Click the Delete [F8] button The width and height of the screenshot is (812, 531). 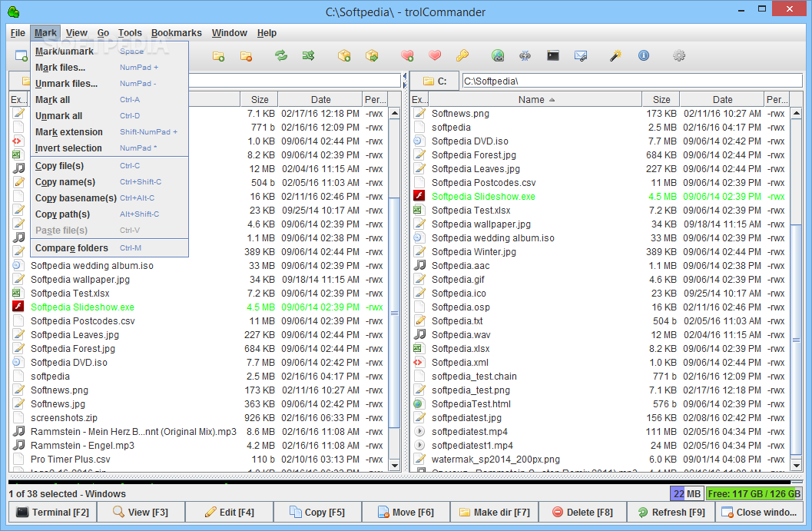[582, 512]
